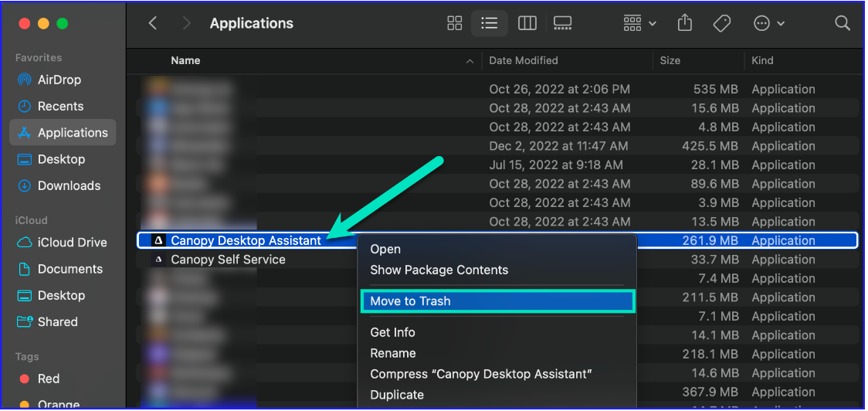868x411 pixels.
Task: Click the Oct 26, 2022 date cell
Action: pos(560,89)
